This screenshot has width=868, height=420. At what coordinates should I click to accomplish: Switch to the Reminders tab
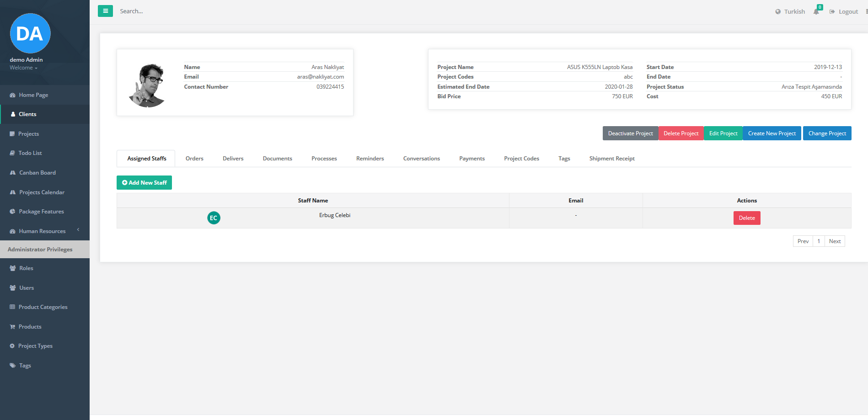(x=370, y=159)
